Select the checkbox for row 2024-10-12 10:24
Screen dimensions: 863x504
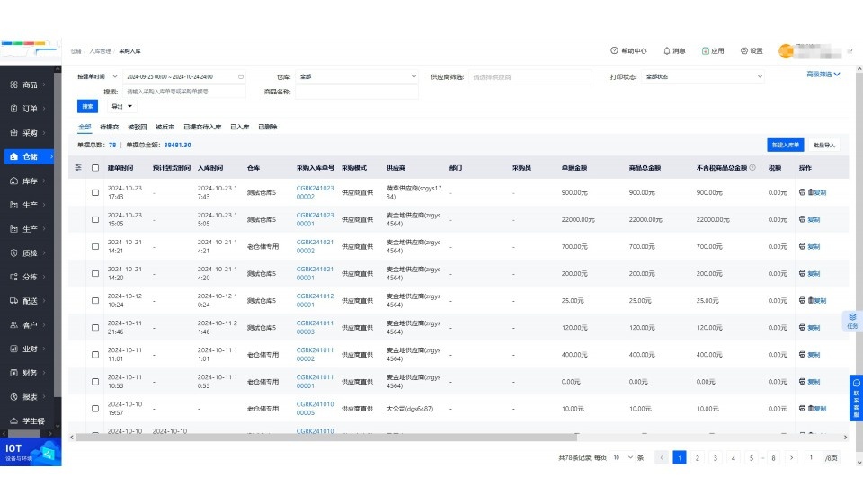95,300
